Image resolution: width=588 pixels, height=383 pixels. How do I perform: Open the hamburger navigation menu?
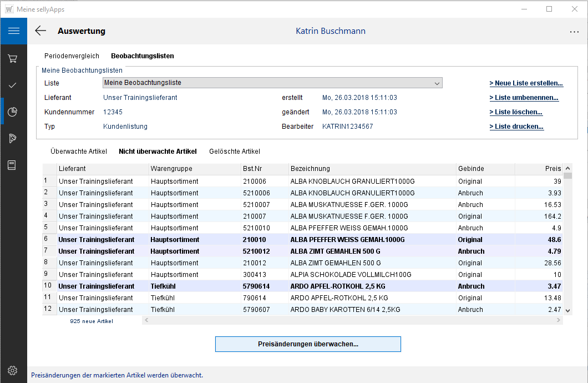coord(13,31)
